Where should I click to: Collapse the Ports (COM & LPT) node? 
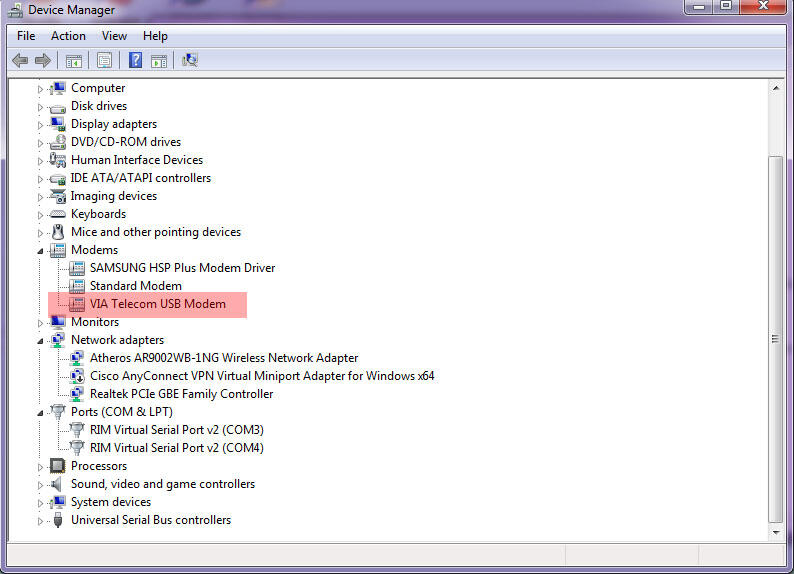(x=41, y=412)
